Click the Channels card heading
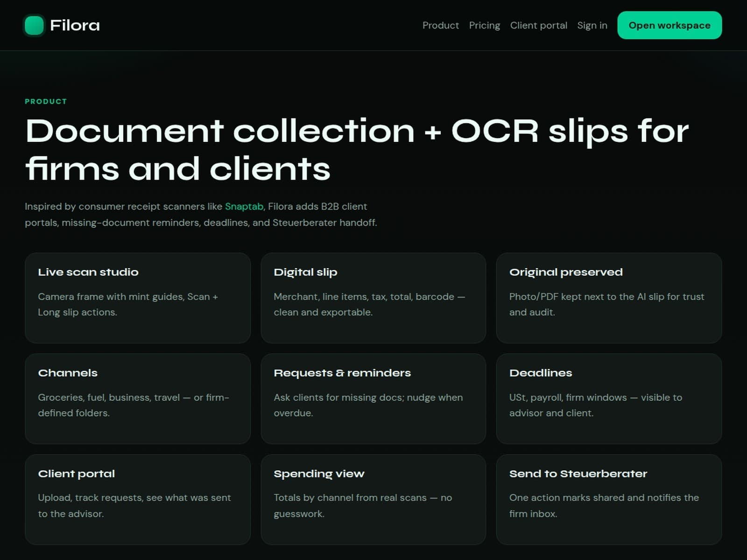This screenshot has height=560, width=747. tap(68, 373)
